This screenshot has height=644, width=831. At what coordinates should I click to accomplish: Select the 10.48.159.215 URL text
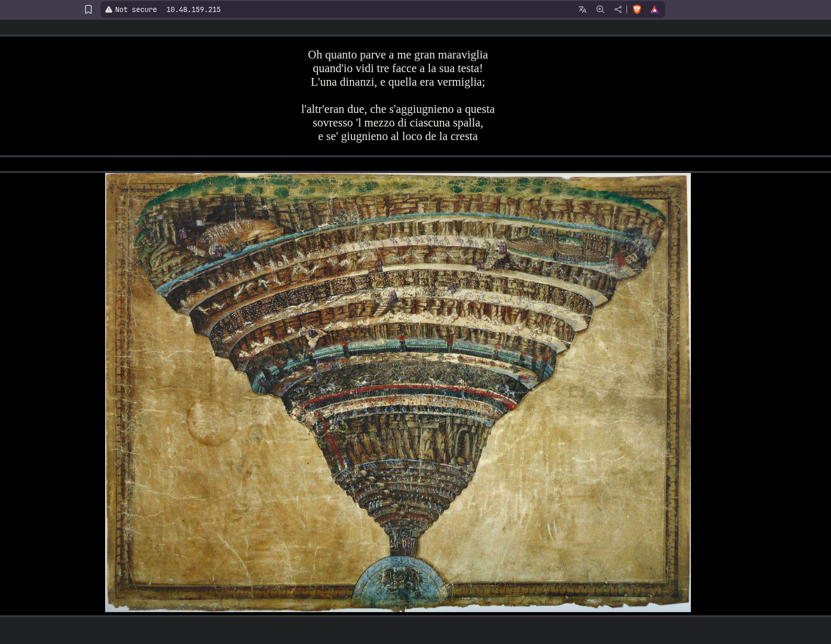click(193, 9)
